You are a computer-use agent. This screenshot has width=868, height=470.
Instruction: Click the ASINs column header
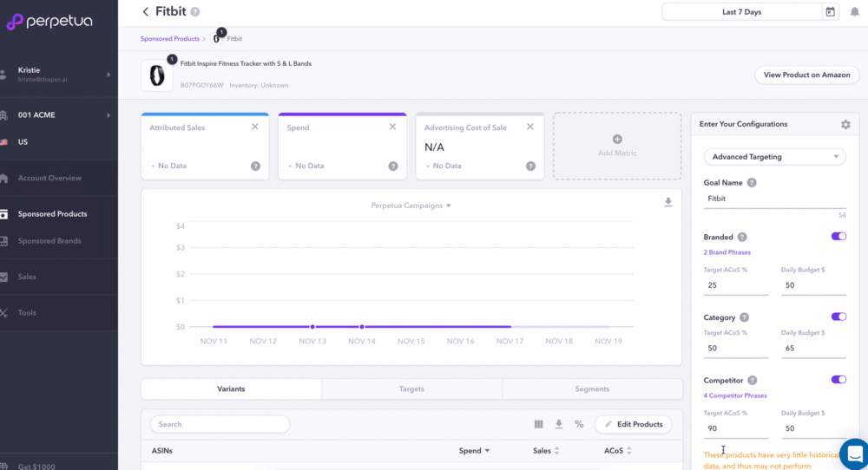161,451
